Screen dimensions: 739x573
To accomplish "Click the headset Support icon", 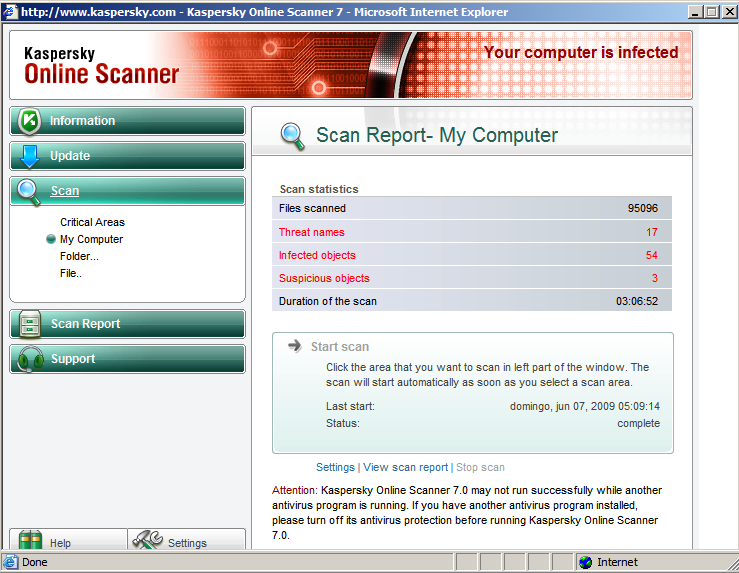I will click(30, 359).
